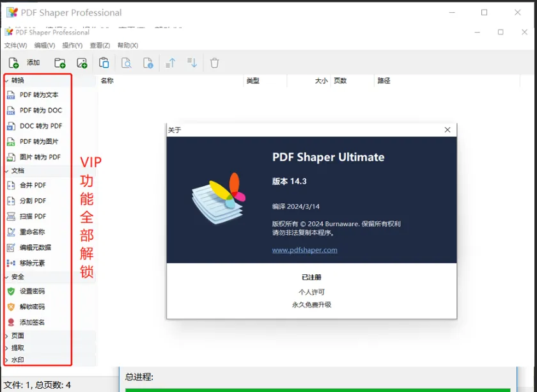Click the 合并 PDF icon
This screenshot has width=537, height=392.
11,185
